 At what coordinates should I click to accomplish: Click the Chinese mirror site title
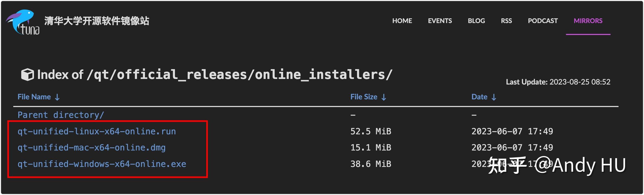pyautogui.click(x=97, y=21)
